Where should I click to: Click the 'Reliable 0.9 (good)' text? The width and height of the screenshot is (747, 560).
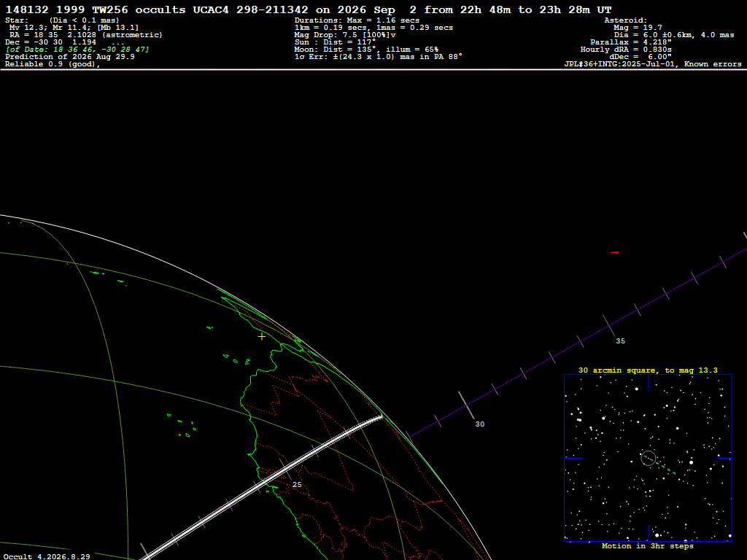pos(53,64)
